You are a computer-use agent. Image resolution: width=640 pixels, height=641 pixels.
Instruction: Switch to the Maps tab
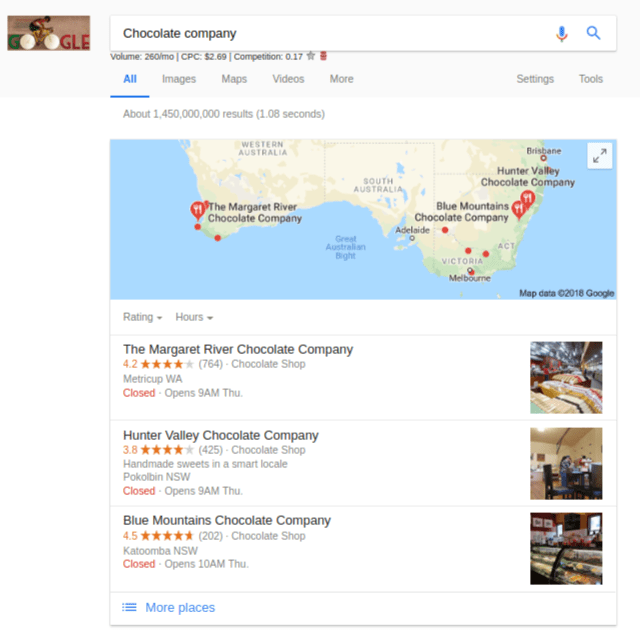[x=234, y=79]
